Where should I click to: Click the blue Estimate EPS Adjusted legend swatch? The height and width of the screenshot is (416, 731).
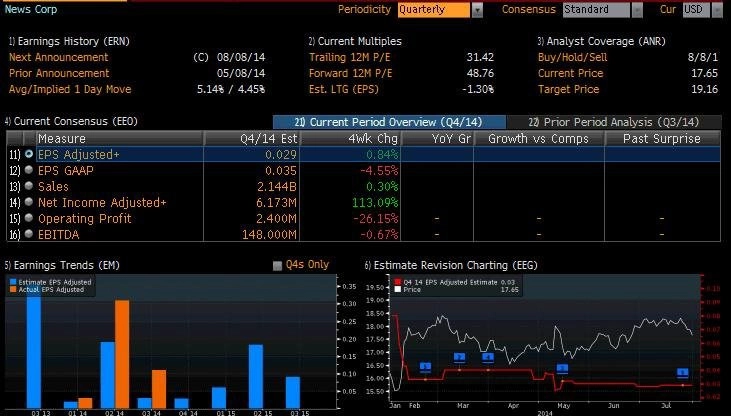tap(13, 282)
